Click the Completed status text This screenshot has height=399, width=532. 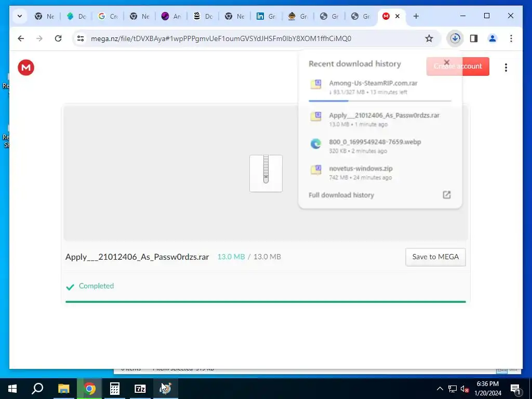click(x=96, y=286)
